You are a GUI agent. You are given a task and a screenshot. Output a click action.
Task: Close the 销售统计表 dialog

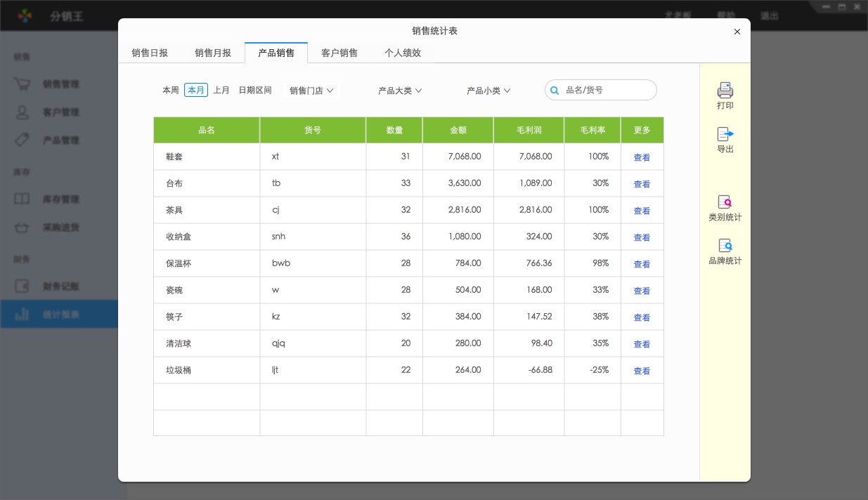point(737,32)
